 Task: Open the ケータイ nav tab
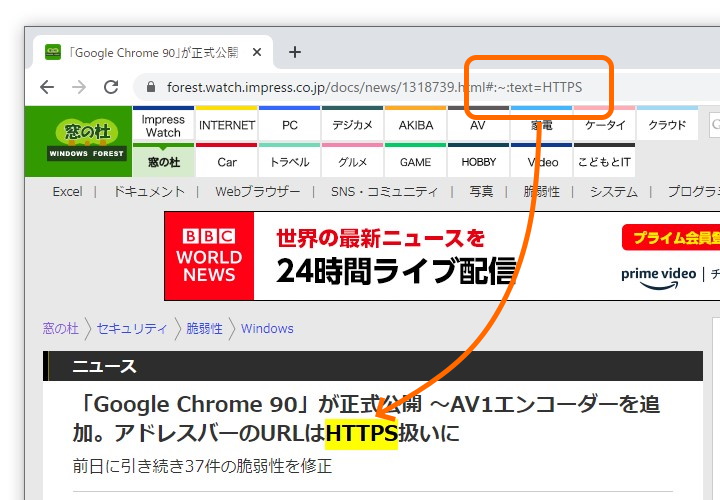pos(605,125)
